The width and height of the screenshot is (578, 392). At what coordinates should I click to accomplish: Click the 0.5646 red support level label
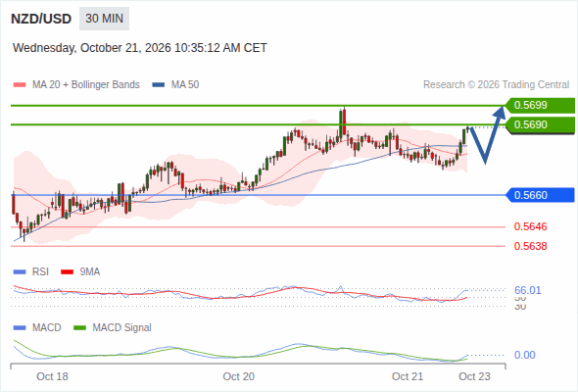tap(530, 226)
